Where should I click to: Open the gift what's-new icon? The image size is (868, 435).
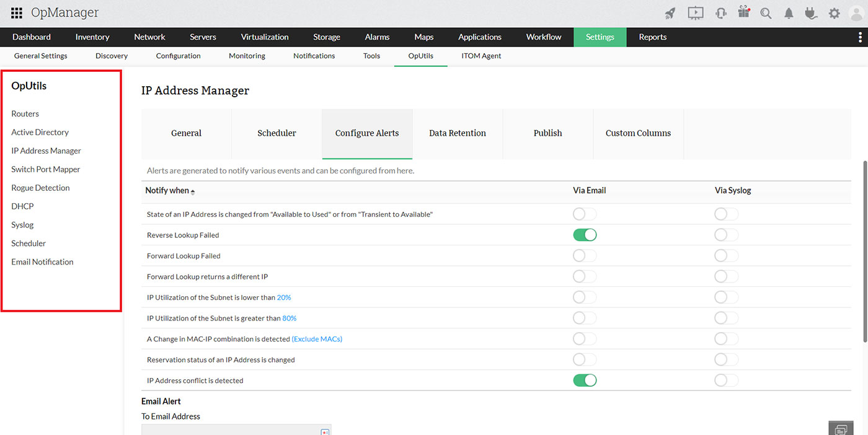[743, 12]
